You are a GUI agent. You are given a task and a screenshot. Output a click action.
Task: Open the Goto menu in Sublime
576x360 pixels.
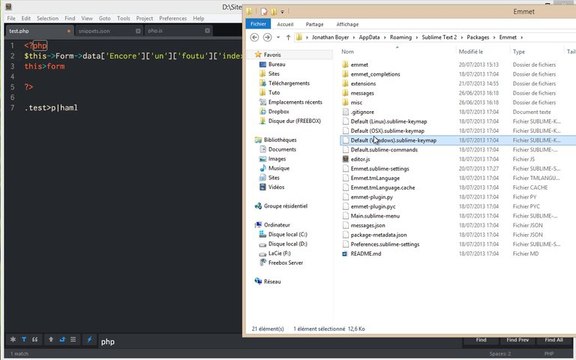click(105, 18)
